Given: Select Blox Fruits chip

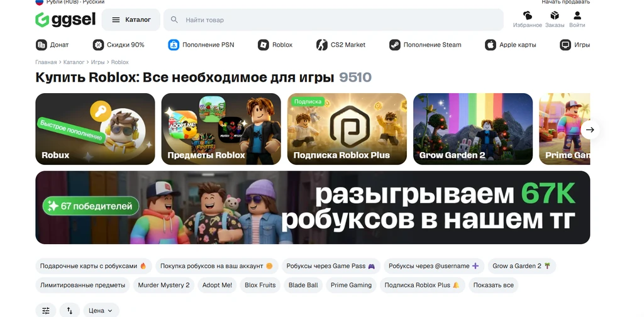Looking at the screenshot, I should [x=260, y=285].
